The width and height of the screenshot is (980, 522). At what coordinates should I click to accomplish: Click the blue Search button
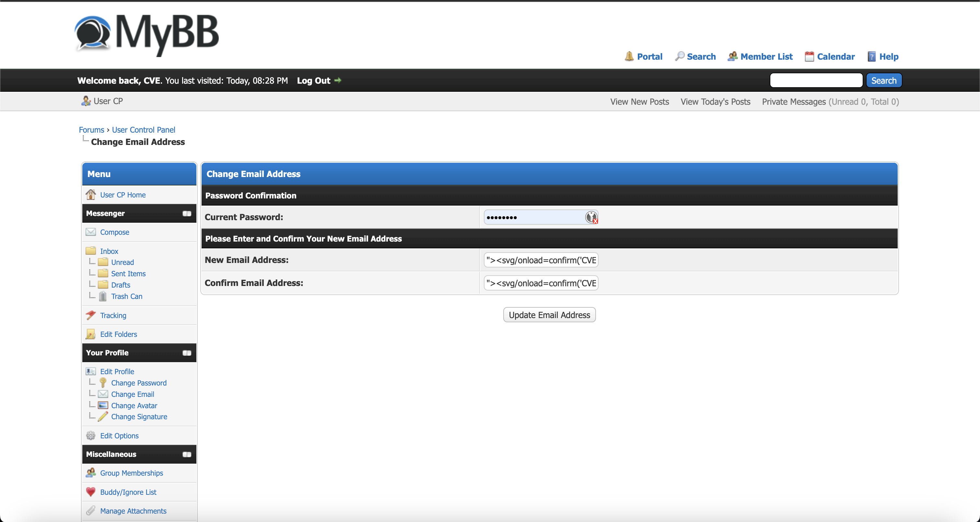pos(884,80)
